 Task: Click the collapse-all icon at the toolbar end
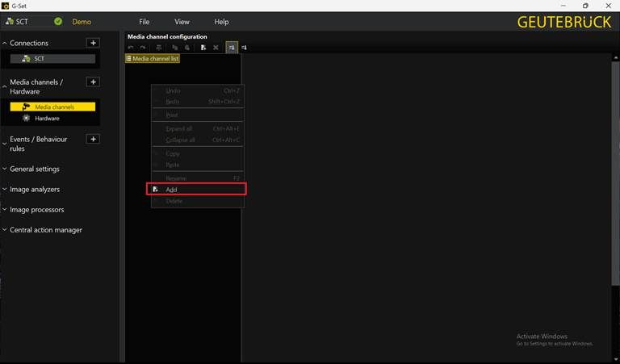pos(244,48)
